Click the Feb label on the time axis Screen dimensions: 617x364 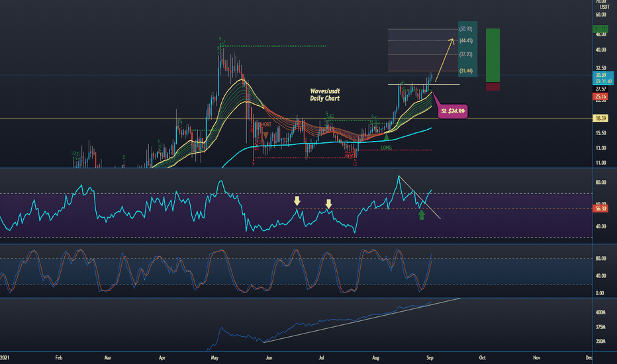pyautogui.click(x=59, y=357)
